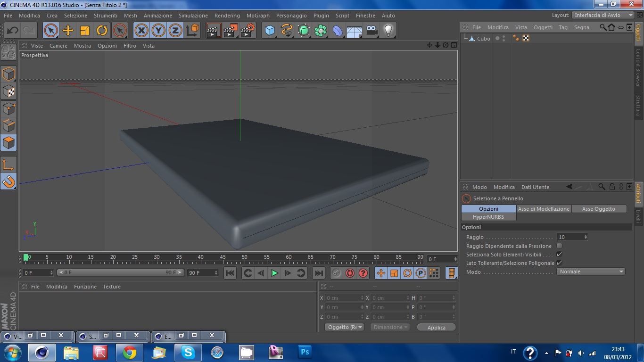This screenshot has height=362, width=644.
Task: Open the Layout dropdown Interfaccia di Avvio
Action: click(603, 15)
